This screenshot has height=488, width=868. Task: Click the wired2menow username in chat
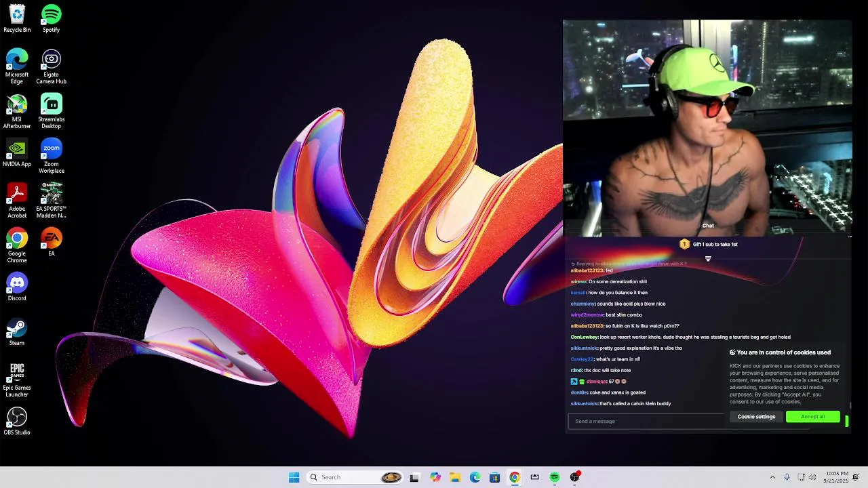pos(587,314)
